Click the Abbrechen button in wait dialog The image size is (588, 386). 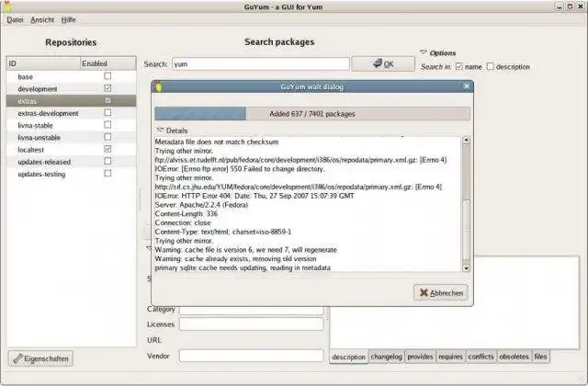point(441,292)
